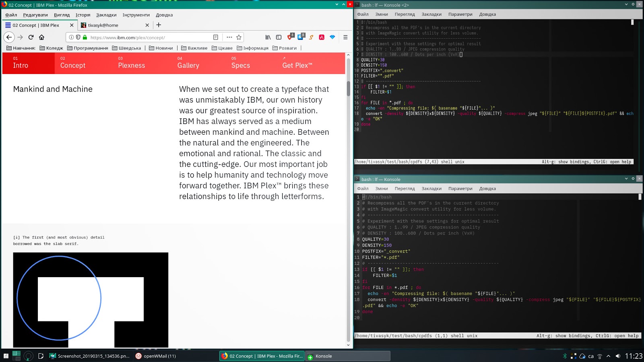The image size is (644, 362).
Task: Open Навчання bookmark folder
Action: coord(21,48)
